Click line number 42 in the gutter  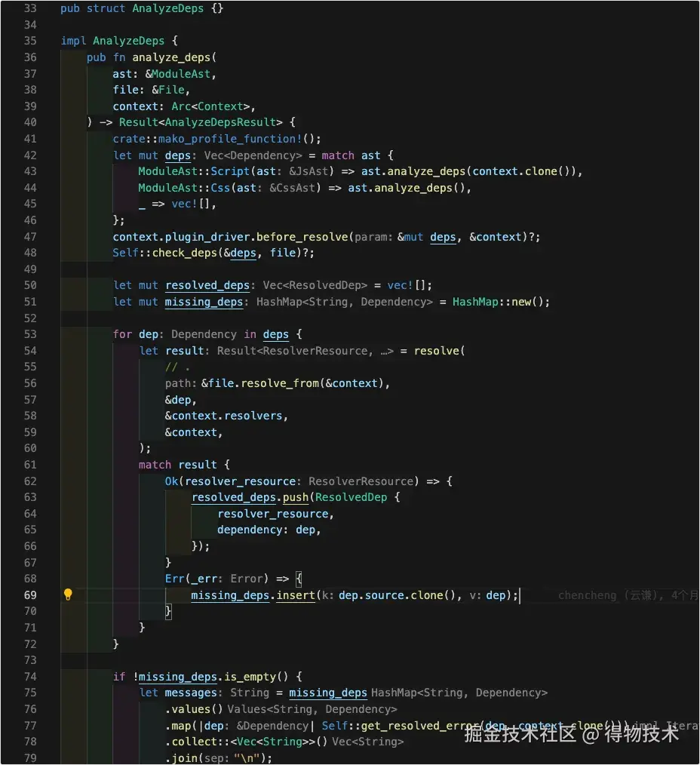[30, 155]
